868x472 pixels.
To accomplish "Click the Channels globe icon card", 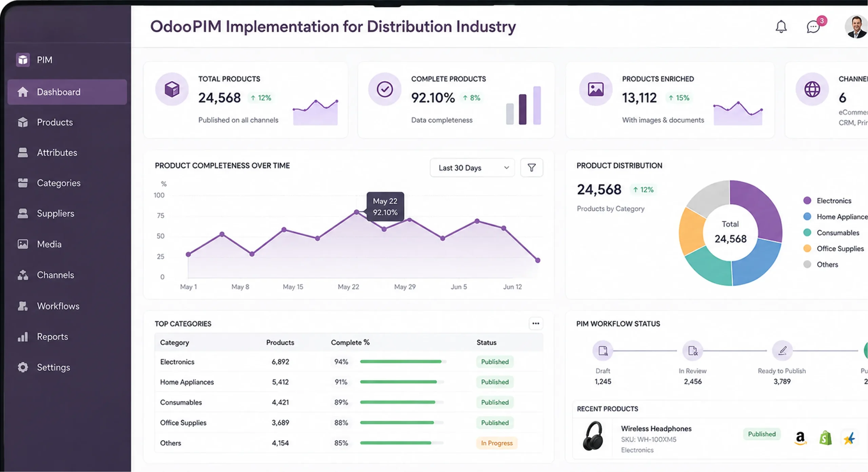I will pos(812,89).
